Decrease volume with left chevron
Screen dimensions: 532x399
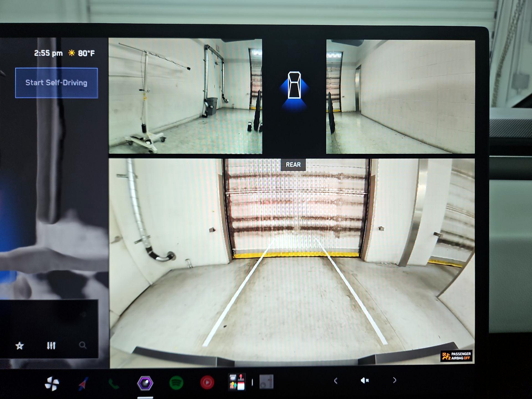tap(336, 381)
